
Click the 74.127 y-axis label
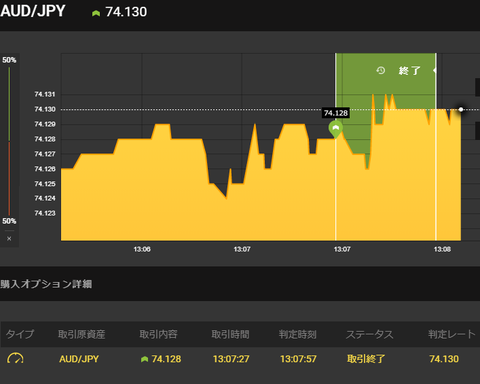(x=45, y=154)
